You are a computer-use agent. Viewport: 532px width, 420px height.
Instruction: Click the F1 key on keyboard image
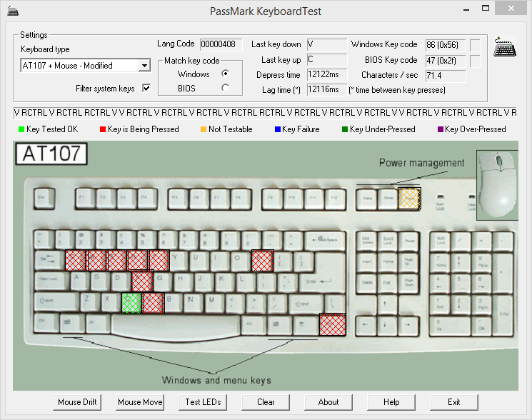coord(85,198)
